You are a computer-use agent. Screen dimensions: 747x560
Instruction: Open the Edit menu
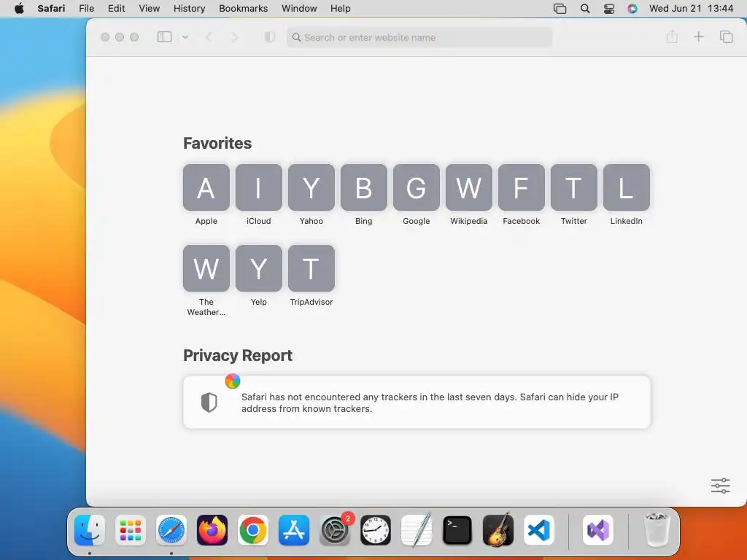tap(116, 9)
